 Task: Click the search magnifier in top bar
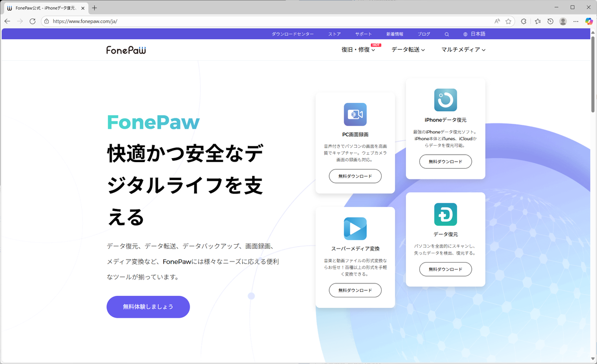[x=447, y=34]
